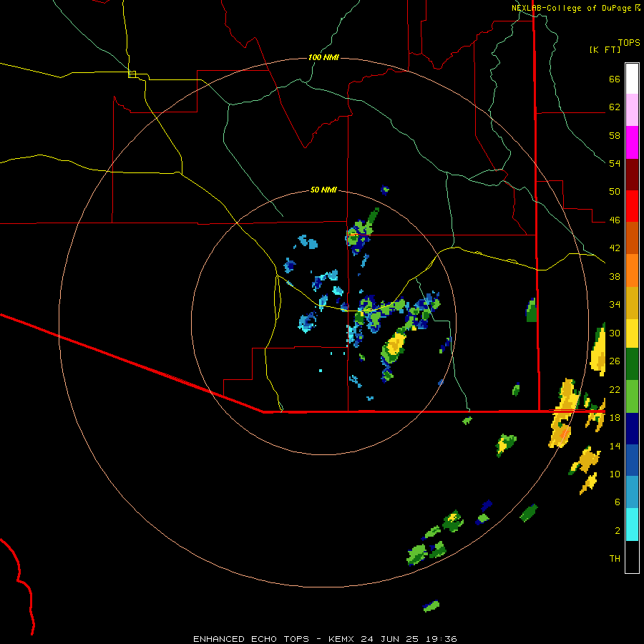
Task: Click the legend value 42
Action: coord(615,248)
